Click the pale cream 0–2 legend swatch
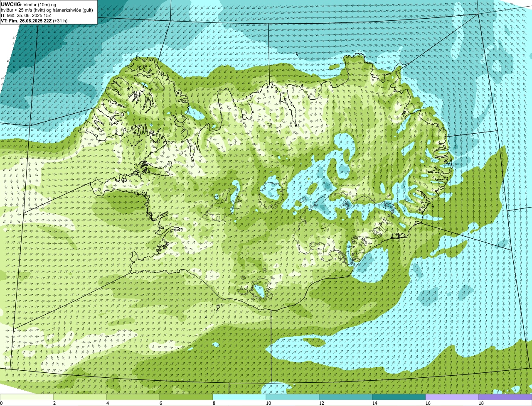 pos(27,397)
